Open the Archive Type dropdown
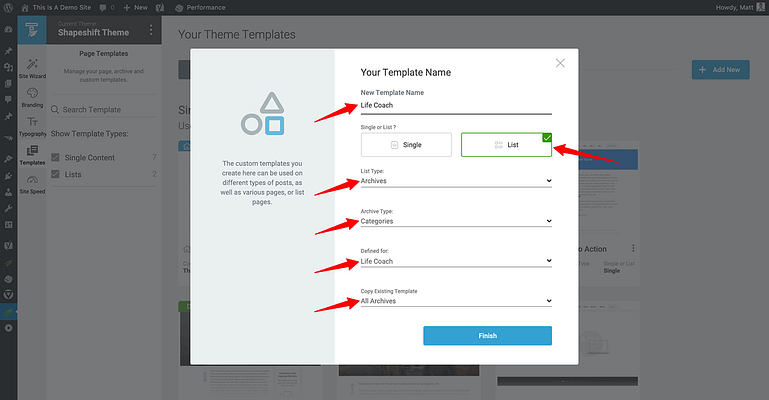Image resolution: width=769 pixels, height=400 pixels. coord(456,221)
